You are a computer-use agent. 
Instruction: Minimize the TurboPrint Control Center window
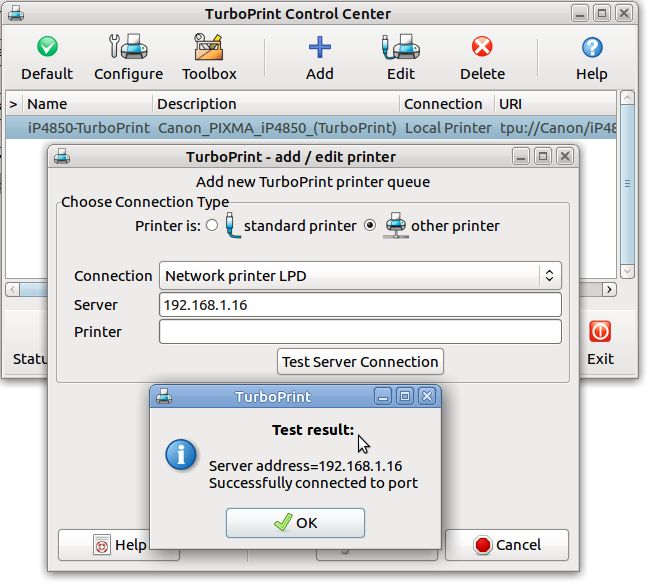click(x=580, y=13)
